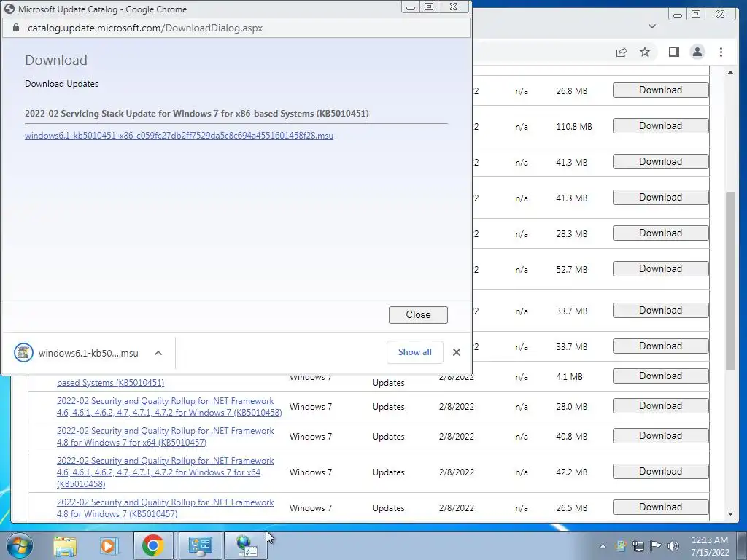Open the downloaded windows6.1-kb50....msu file
747x560 pixels.
(76, 353)
